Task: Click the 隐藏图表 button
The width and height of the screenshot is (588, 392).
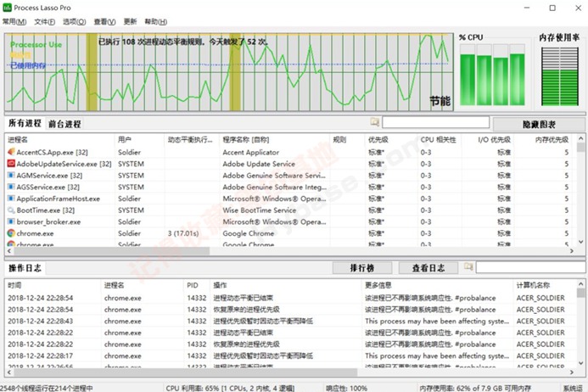Action: [539, 125]
